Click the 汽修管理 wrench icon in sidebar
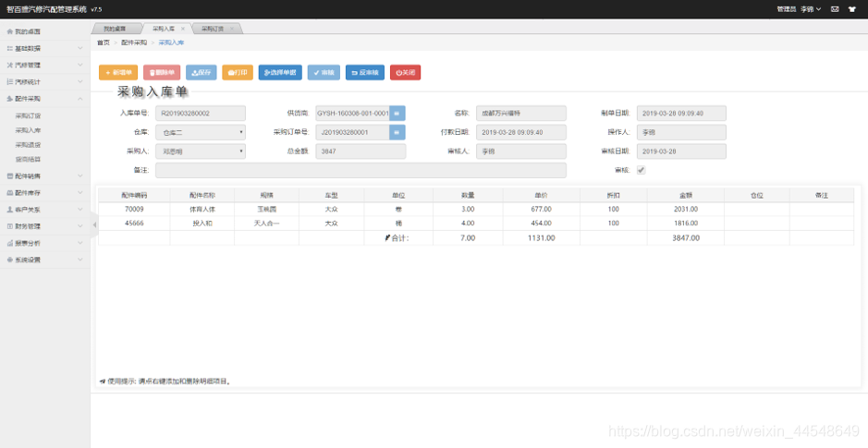 9,66
